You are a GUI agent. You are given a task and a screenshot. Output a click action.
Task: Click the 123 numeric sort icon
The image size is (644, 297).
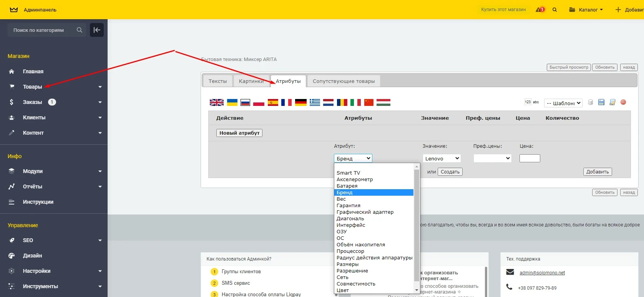528,102
